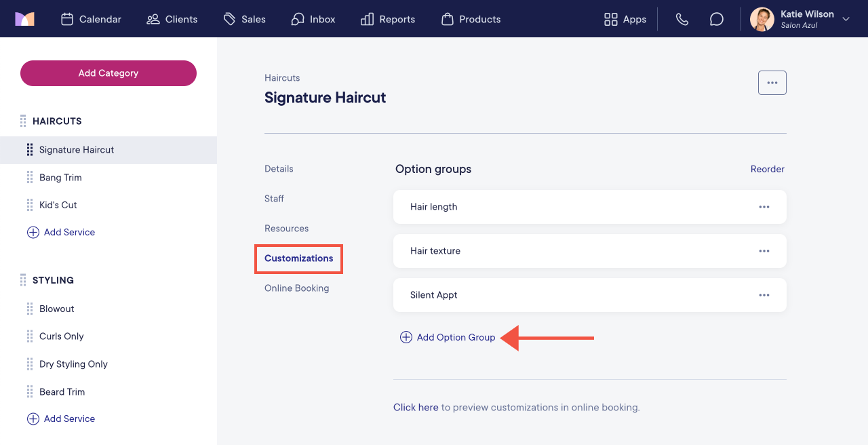The height and width of the screenshot is (445, 868).
Task: Select the Staff tab
Action: pos(274,199)
